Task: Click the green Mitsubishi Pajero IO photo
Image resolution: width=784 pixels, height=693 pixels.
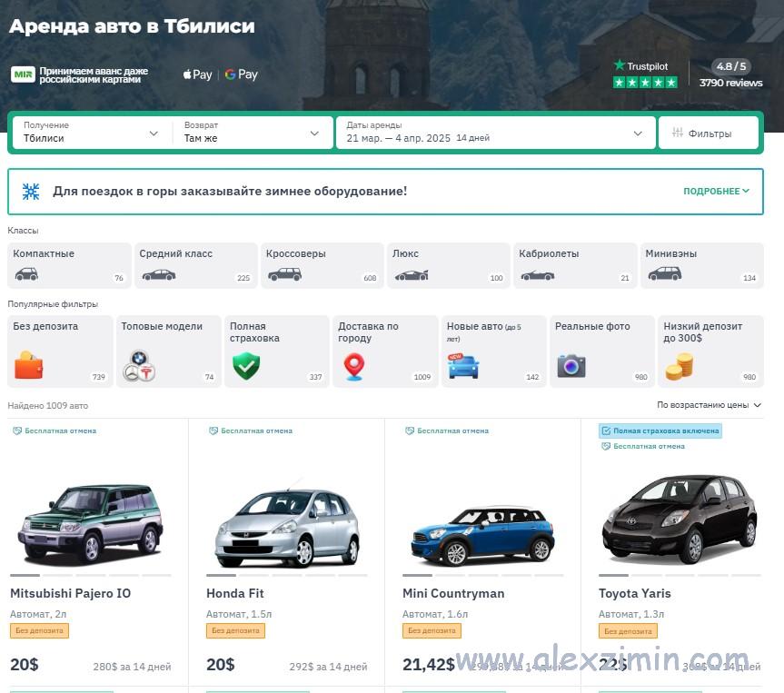Action: (91, 524)
